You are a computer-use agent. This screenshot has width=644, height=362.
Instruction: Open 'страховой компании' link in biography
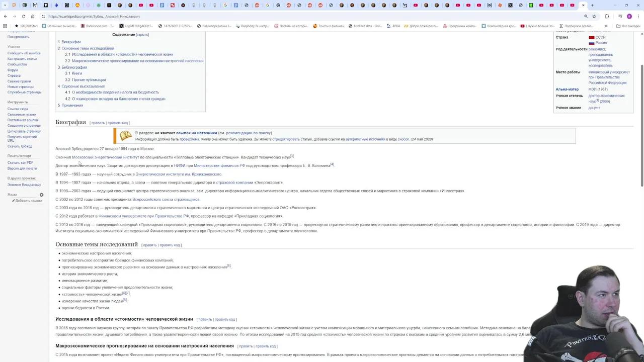coord(234,183)
